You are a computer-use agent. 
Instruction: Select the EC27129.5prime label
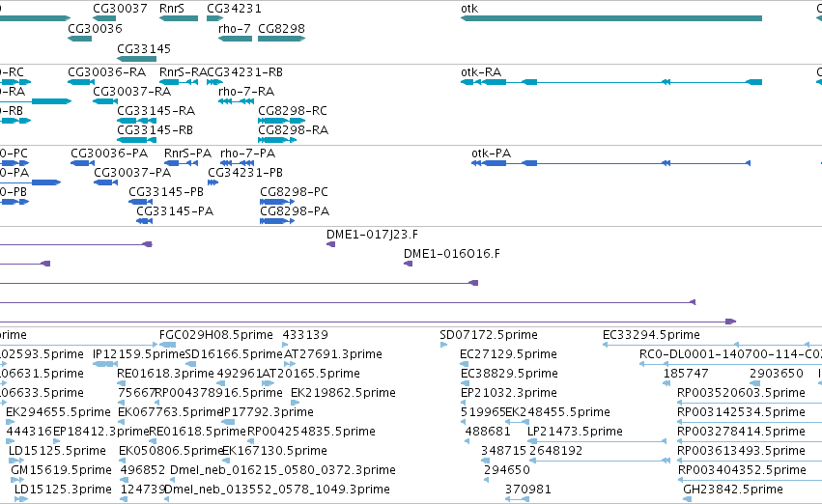[508, 354]
